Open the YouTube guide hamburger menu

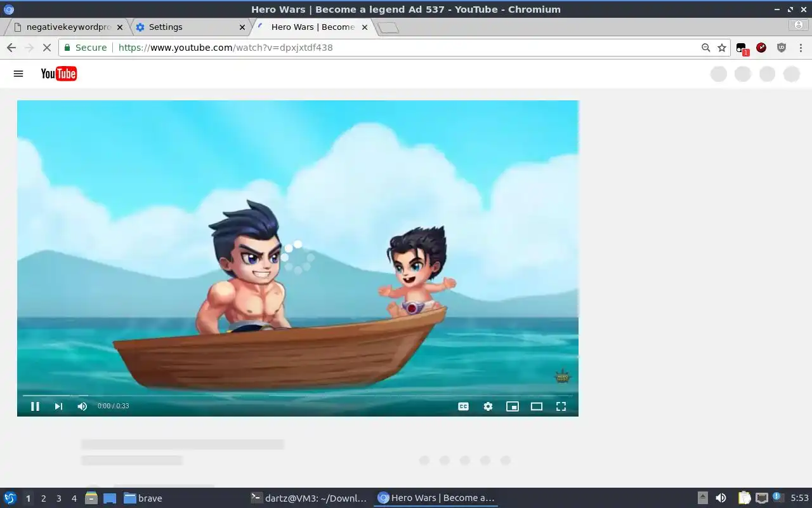pyautogui.click(x=18, y=74)
